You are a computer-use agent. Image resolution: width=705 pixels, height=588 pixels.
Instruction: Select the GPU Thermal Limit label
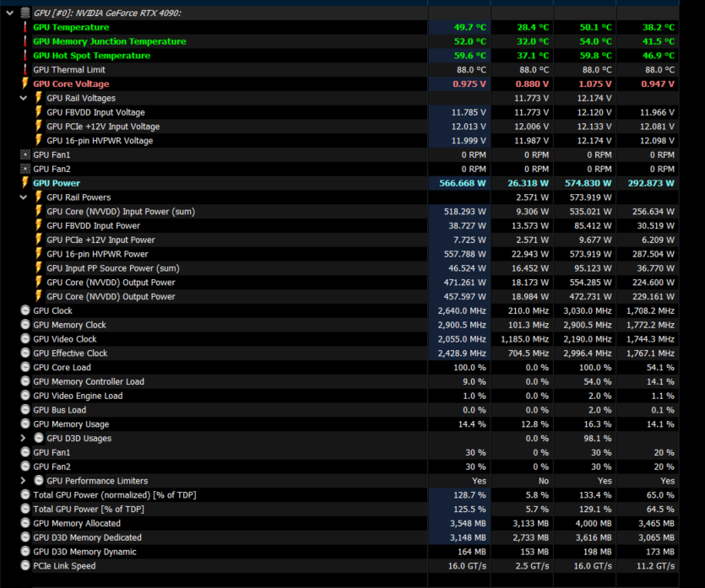69,70
